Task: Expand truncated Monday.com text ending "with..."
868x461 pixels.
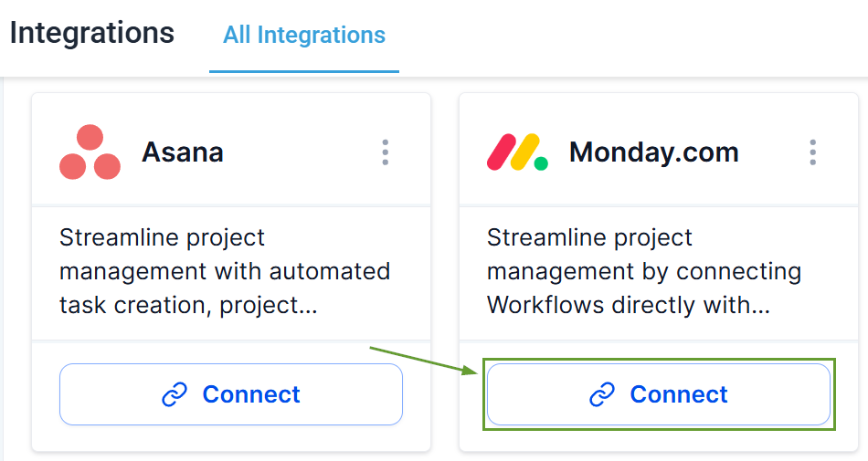Action: tap(722, 307)
